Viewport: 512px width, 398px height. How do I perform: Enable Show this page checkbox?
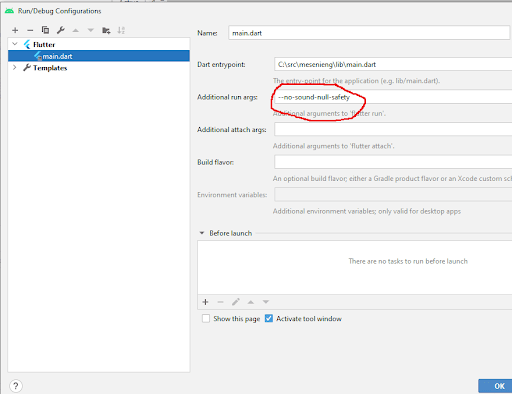coord(206,319)
